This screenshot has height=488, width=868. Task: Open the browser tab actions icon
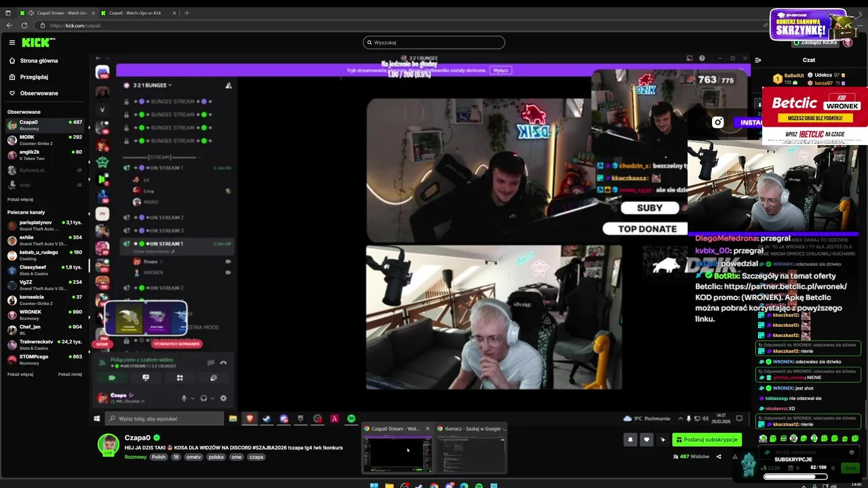point(7,13)
